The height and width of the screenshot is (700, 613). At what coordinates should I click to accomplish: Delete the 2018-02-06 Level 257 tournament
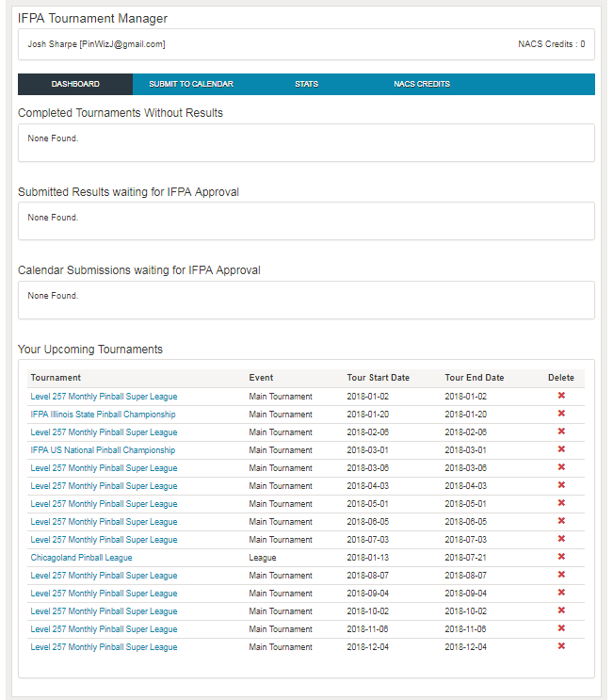tap(561, 431)
